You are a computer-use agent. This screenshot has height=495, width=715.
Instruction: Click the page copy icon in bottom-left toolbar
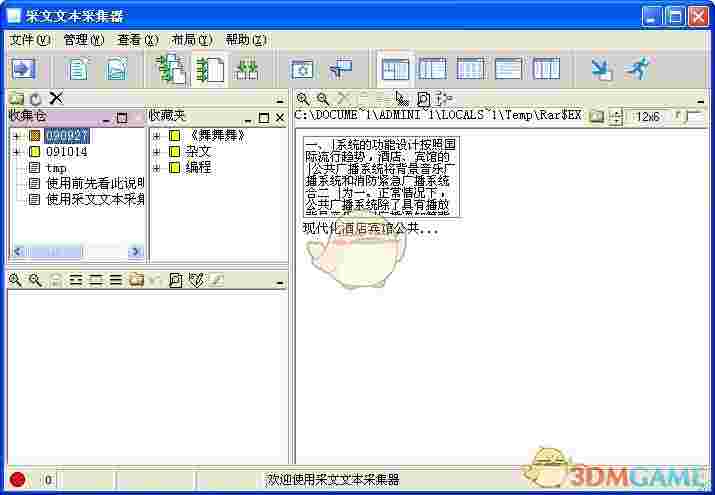click(175, 280)
